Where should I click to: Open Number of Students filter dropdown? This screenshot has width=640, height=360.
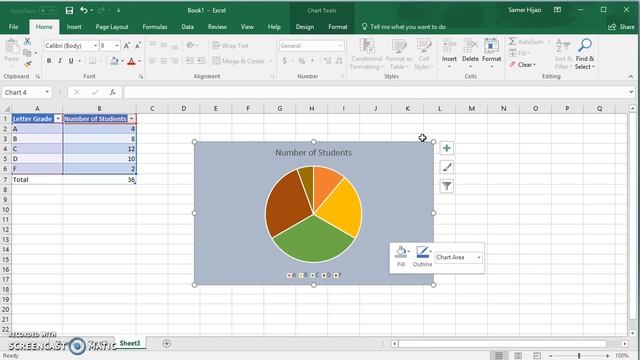[131, 119]
